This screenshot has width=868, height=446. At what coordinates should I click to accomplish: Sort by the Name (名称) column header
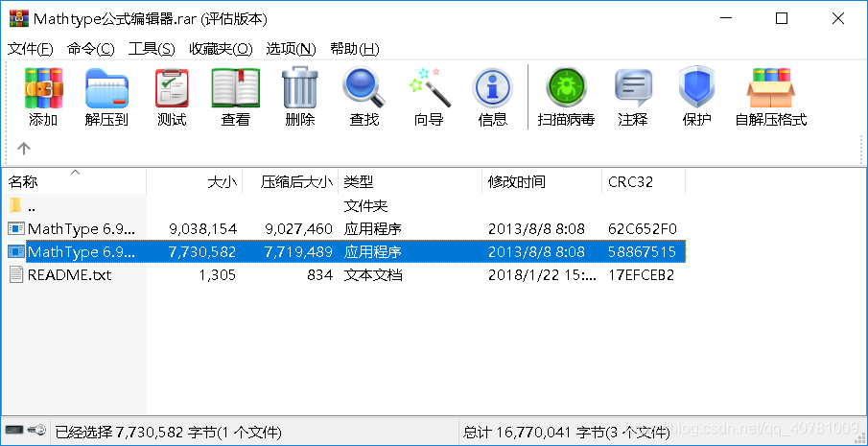pyautogui.click(x=74, y=181)
